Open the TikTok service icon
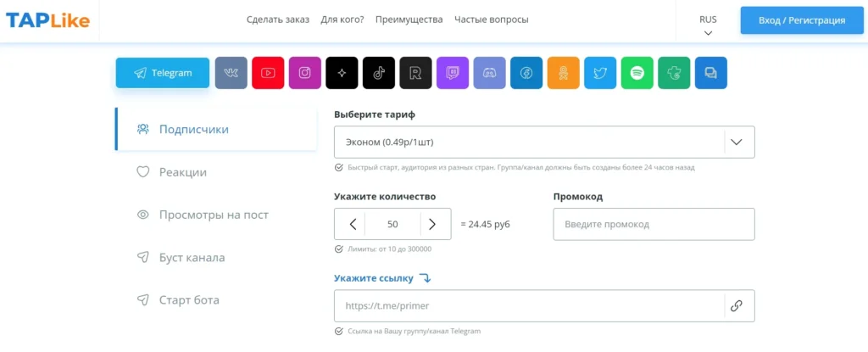This screenshot has width=868, height=352. 379,73
